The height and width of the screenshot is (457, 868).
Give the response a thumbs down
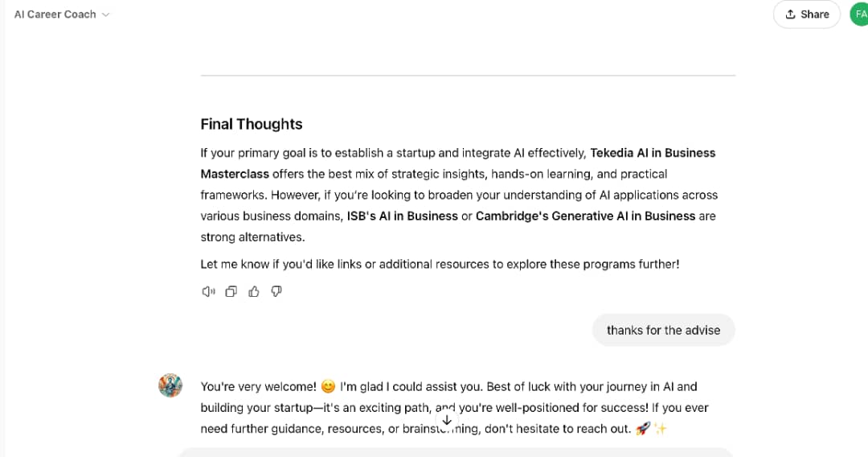(276, 291)
